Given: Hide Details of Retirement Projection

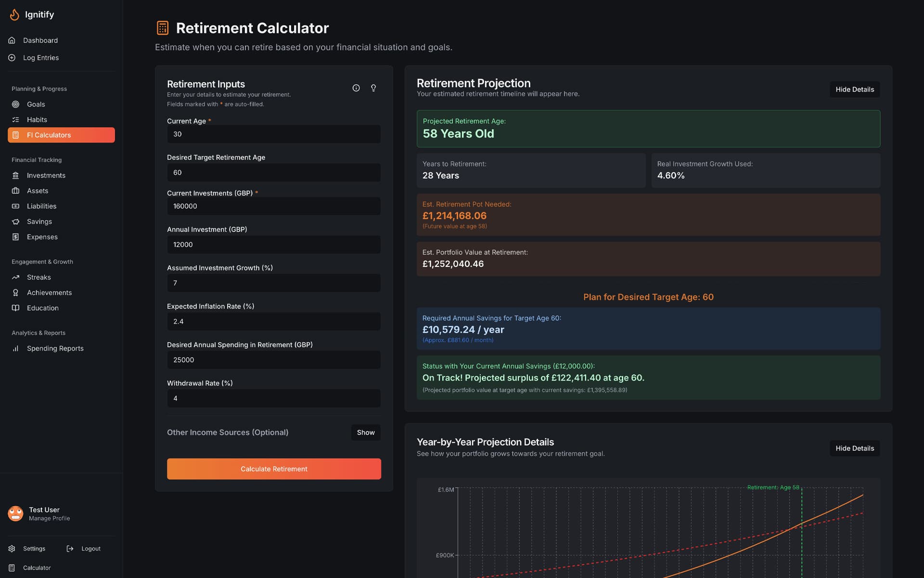Looking at the screenshot, I should point(855,90).
